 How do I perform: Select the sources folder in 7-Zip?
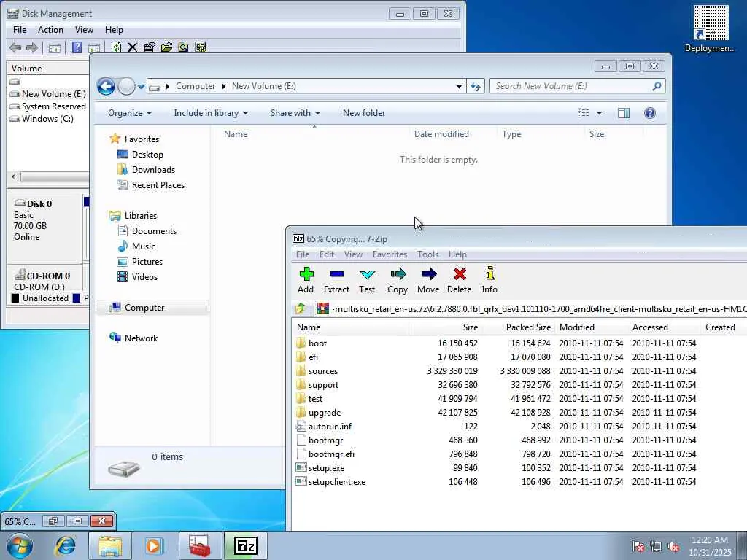(x=322, y=371)
